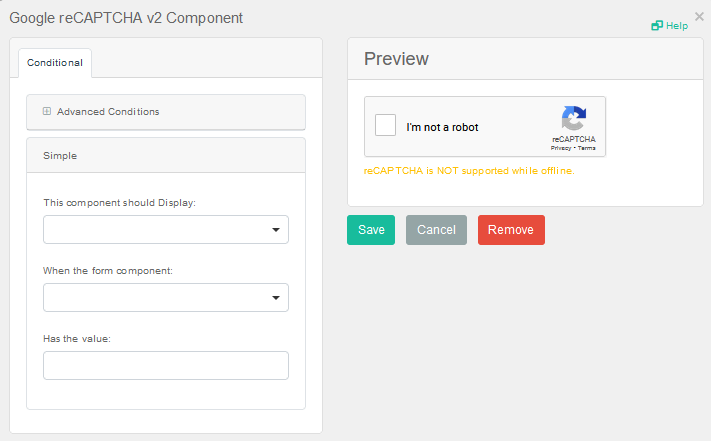Click the red Remove button
The width and height of the screenshot is (711, 441).
[x=511, y=230]
